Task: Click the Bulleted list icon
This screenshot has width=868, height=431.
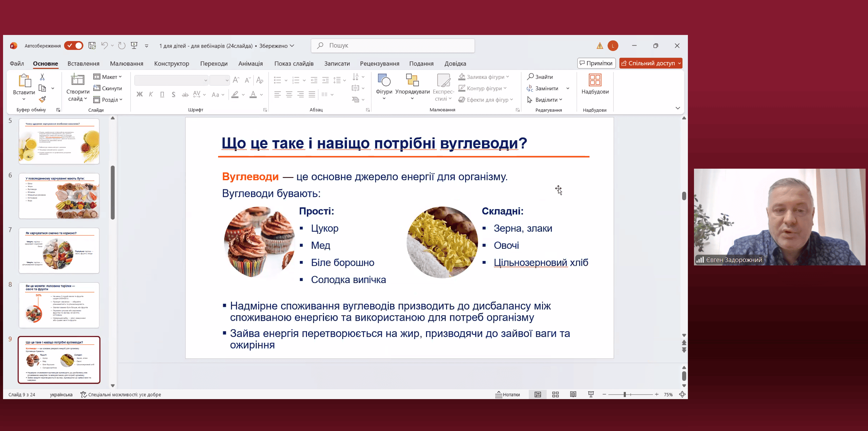Action: (277, 80)
